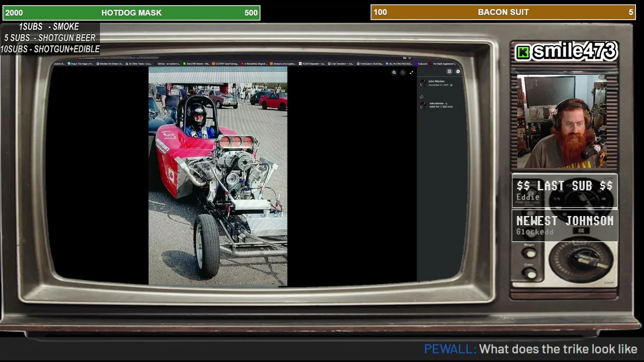Open the Club.com bookmark
The image size is (644, 362).
point(422,64)
